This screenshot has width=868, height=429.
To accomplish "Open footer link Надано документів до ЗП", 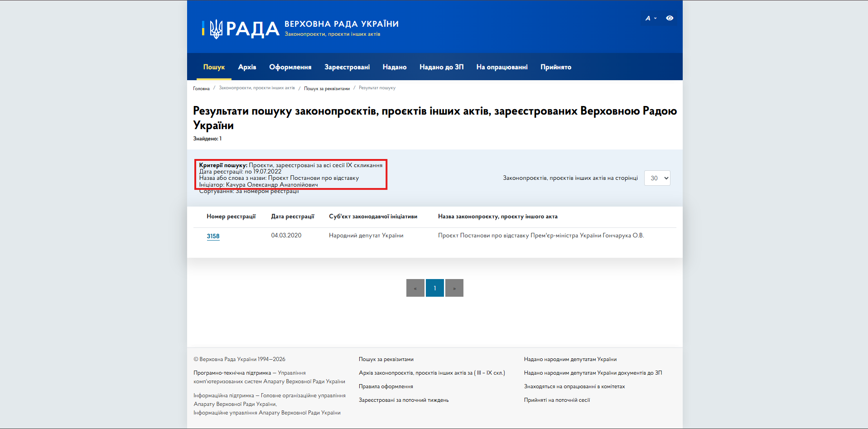I will tap(593, 373).
